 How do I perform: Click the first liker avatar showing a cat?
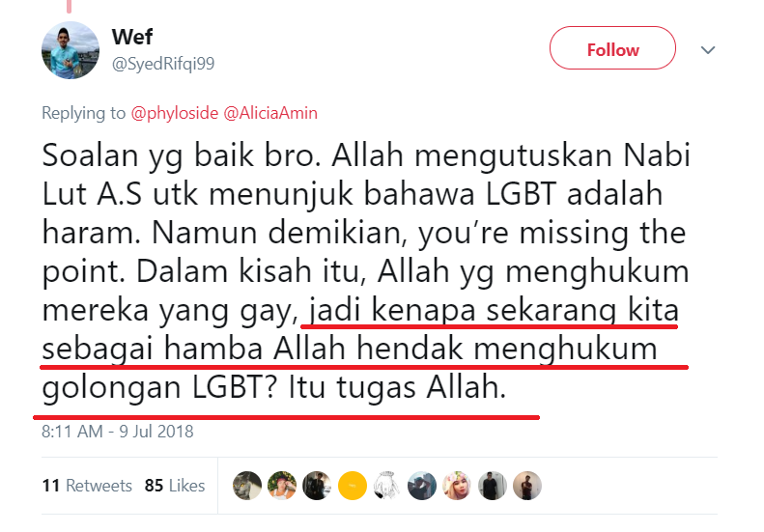(247, 486)
